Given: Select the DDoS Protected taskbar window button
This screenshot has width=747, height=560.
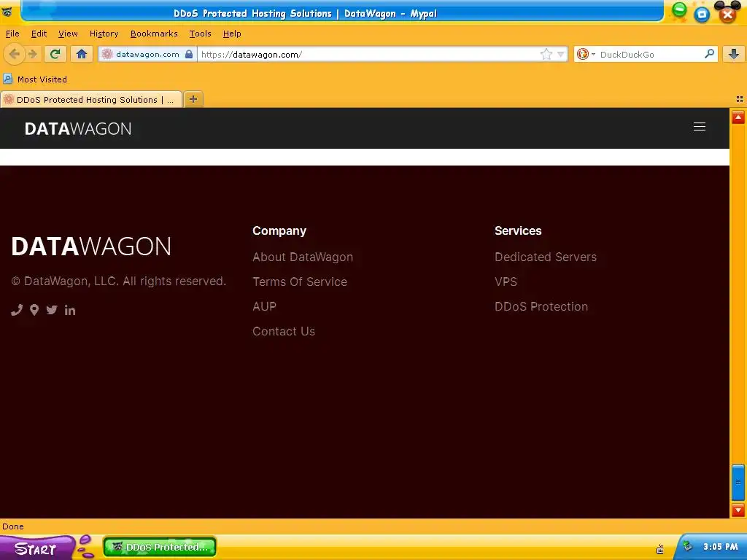Looking at the screenshot, I should [160, 547].
